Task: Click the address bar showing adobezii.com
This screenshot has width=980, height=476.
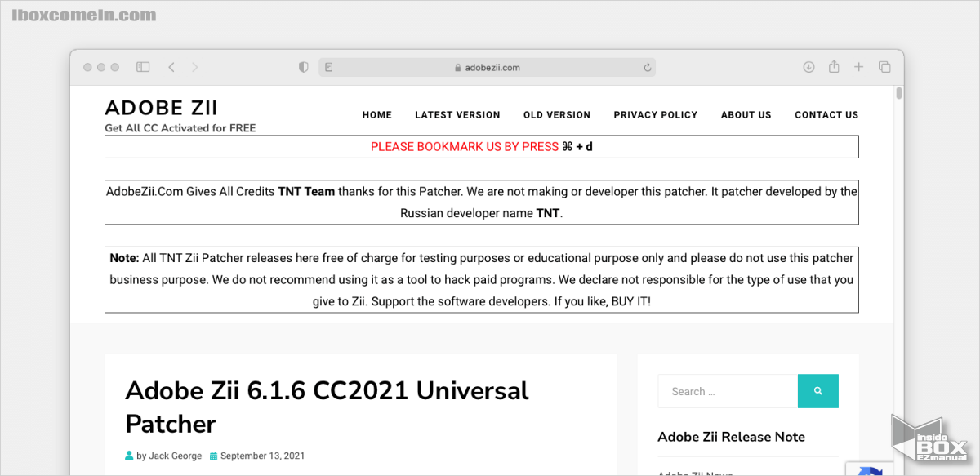Action: (x=487, y=68)
